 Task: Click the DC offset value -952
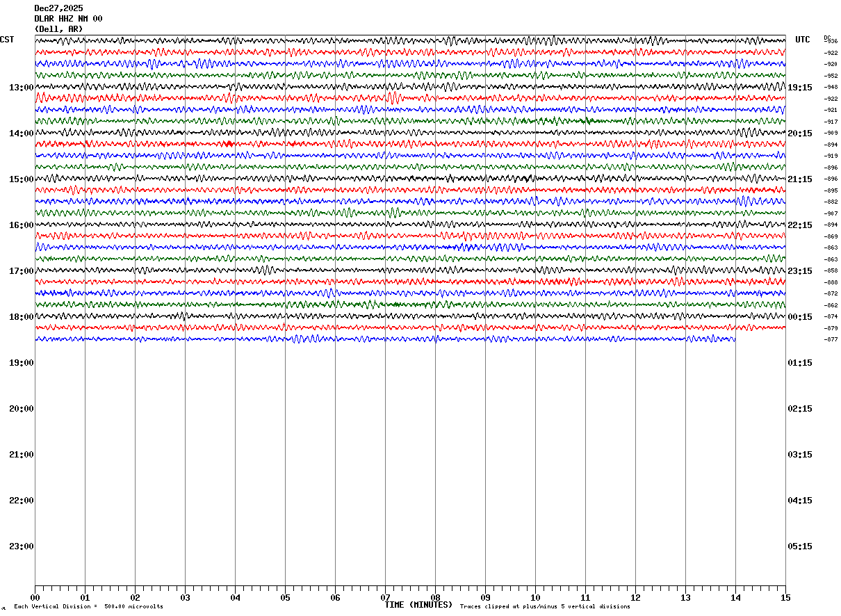831,76
